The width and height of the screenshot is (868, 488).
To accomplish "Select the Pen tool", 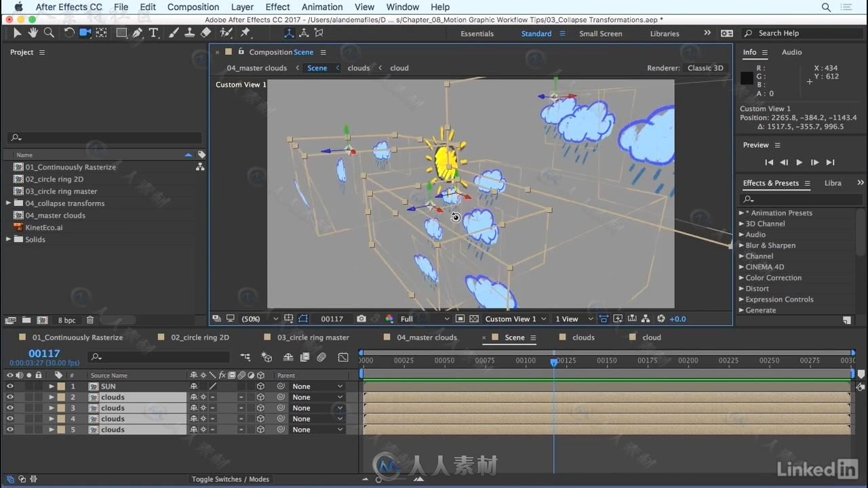I will pos(138,33).
